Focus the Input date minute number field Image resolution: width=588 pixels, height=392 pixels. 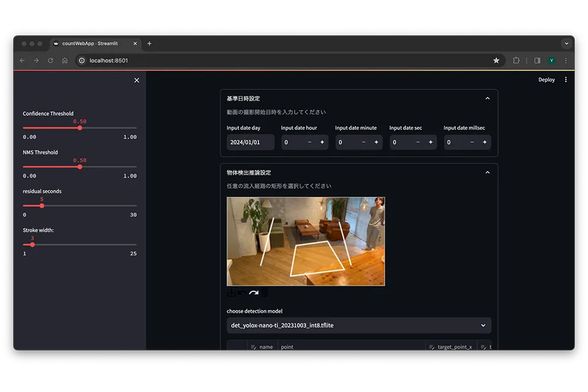pos(347,142)
